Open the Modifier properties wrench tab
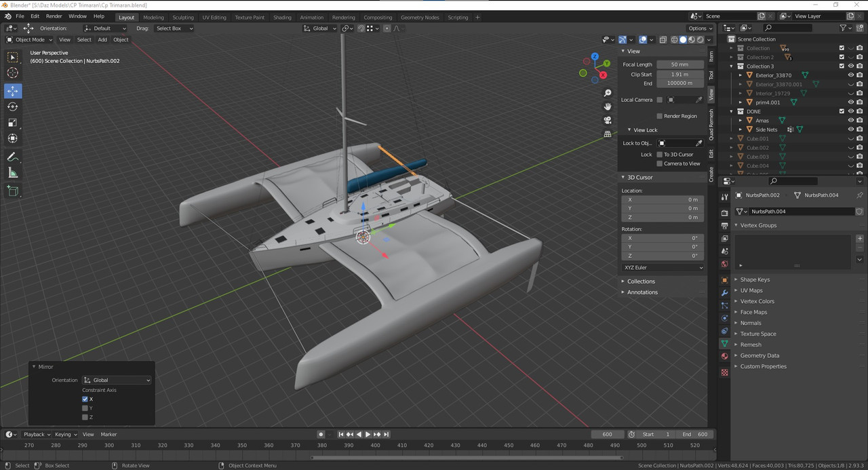Viewport: 868px width, 470px height. (x=725, y=292)
